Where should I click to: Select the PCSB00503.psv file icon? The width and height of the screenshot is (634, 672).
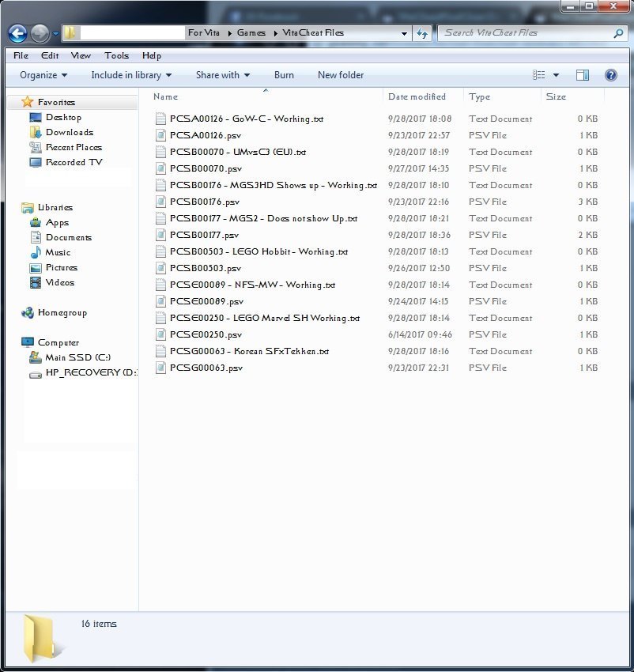(x=160, y=268)
